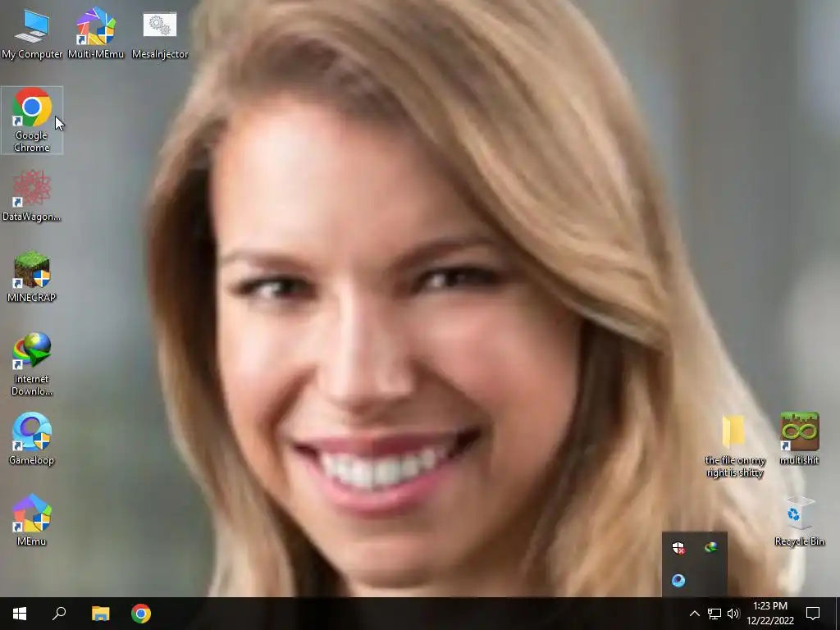This screenshot has width=840, height=630.
Task: Click Internet Download Manager icon in tray overflow
Action: point(711,547)
